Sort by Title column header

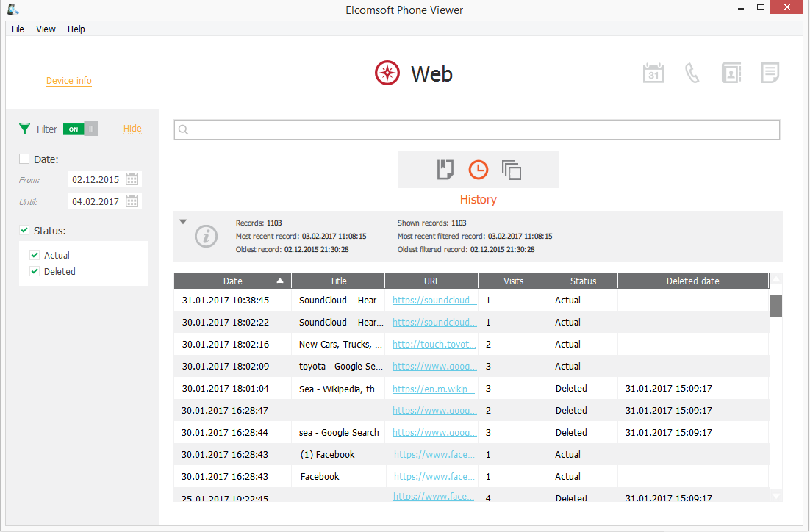(338, 281)
